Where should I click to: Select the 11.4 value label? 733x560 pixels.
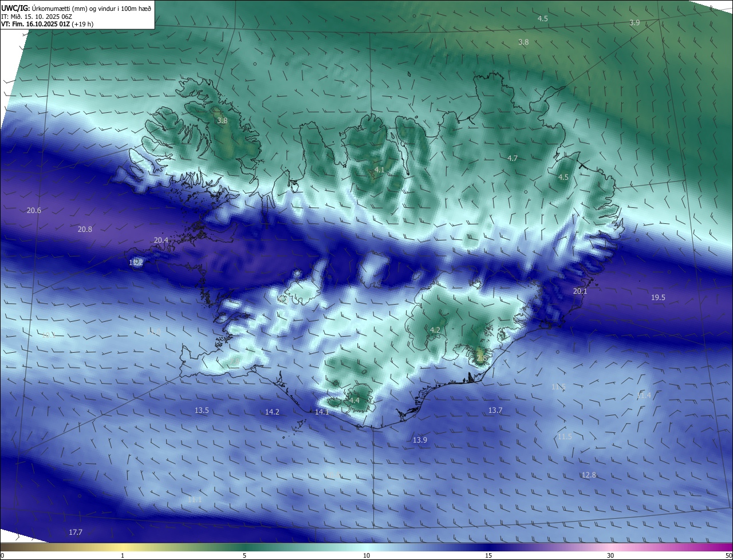644,395
